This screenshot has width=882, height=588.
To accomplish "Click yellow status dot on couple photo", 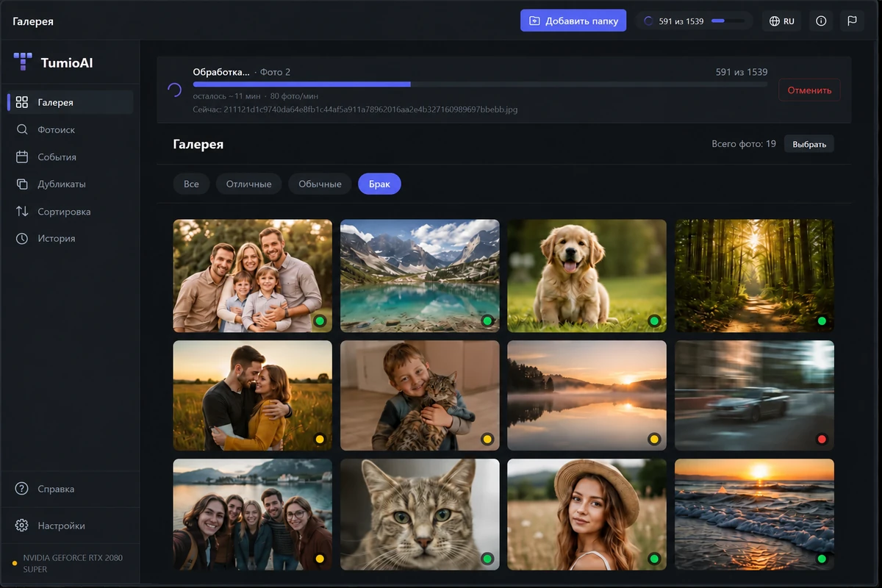I will pos(320,440).
